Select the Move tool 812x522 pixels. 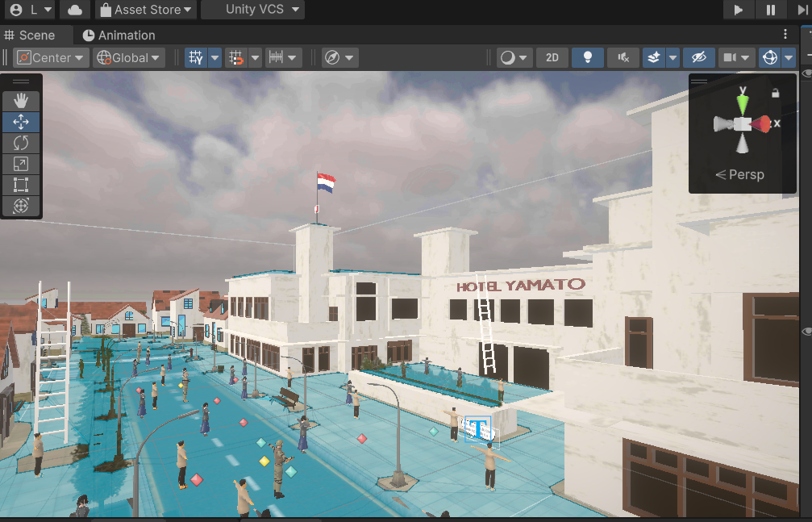pyautogui.click(x=21, y=122)
